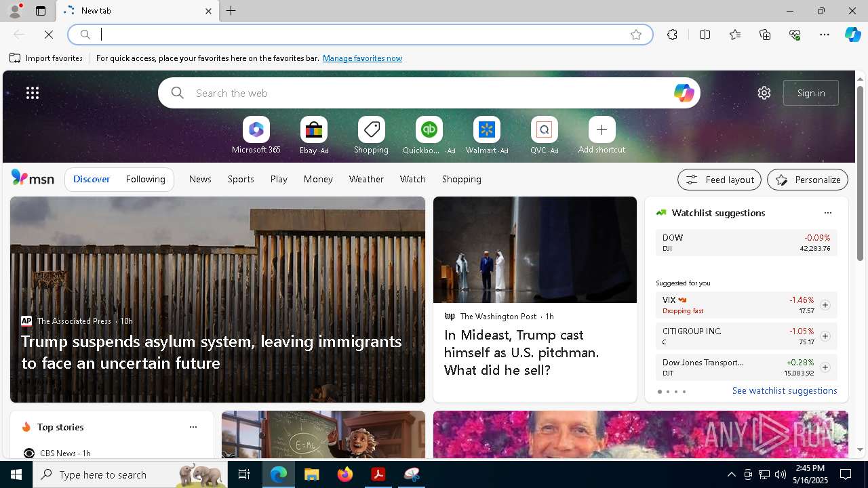
Task: Open a new tab with plus button
Action: coord(231,11)
